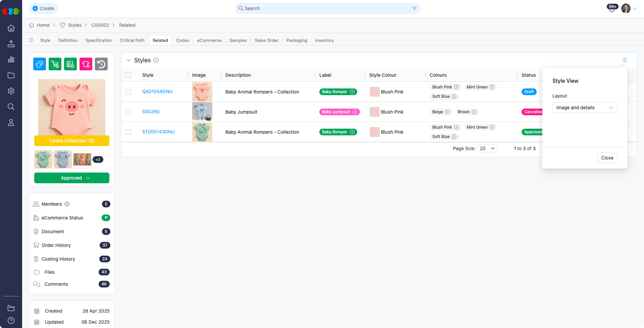
Task: Click Blush Pink colour swatch for S00260
Action: coord(374,112)
